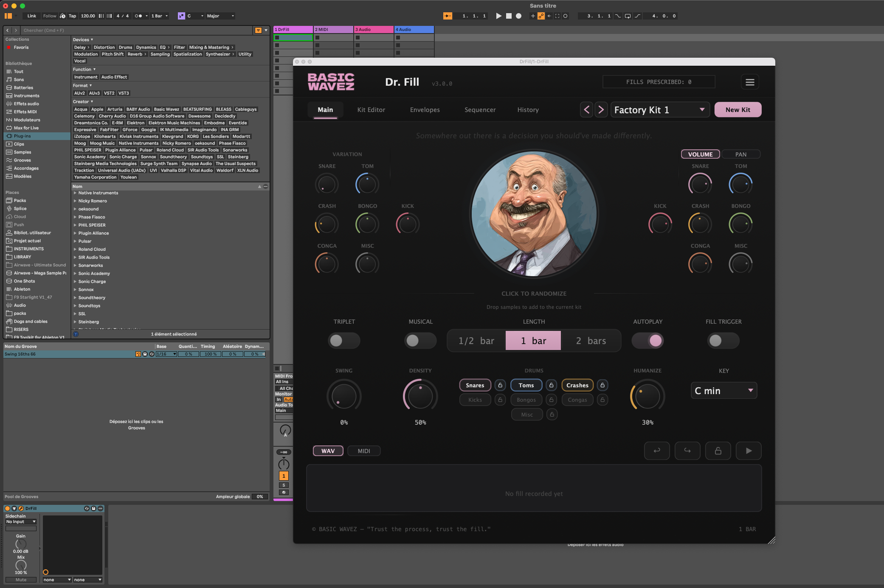Toggle Toms drum selection
Viewport: 884px width, 588px height.
[x=526, y=385]
